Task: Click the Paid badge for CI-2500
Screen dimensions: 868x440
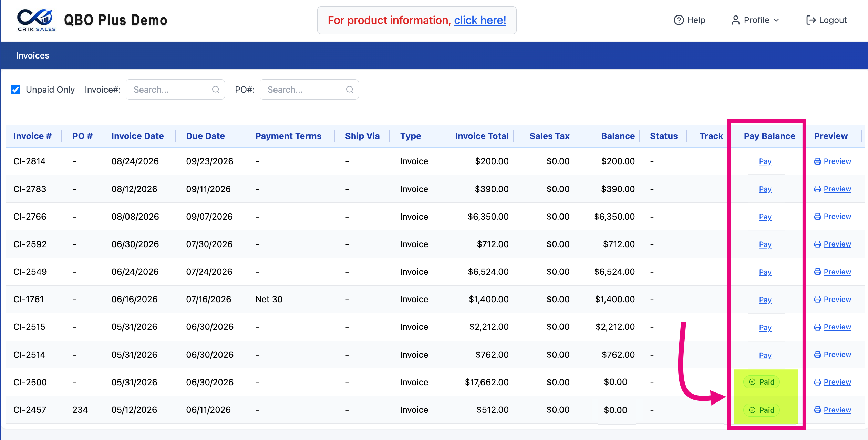Action: tap(762, 382)
